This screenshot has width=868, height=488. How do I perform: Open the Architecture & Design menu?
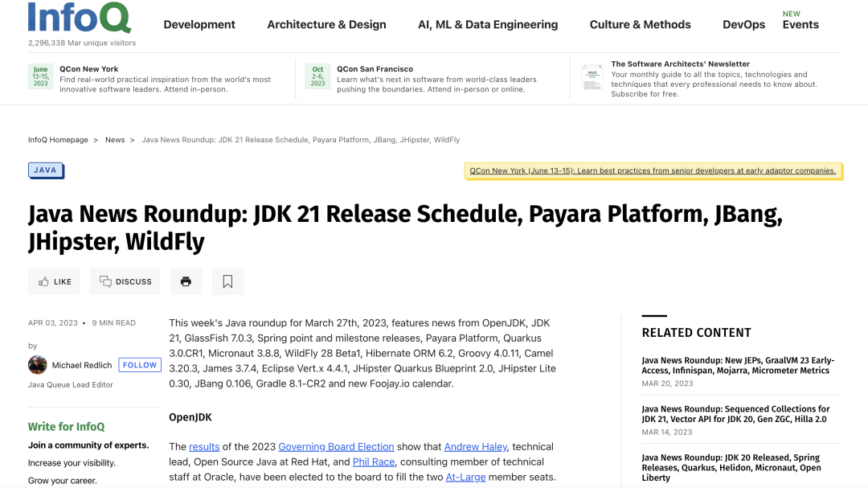pyautogui.click(x=326, y=24)
